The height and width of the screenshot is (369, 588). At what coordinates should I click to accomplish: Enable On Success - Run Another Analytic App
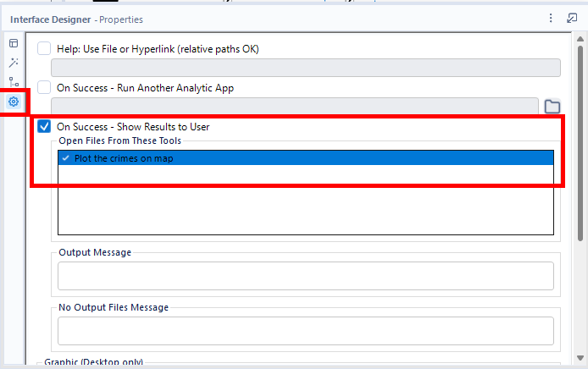click(44, 88)
